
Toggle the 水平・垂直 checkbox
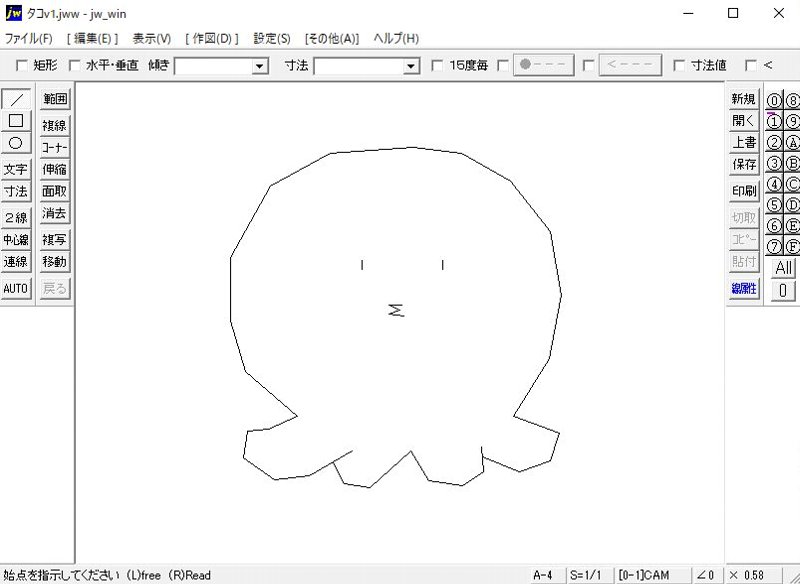(x=74, y=65)
